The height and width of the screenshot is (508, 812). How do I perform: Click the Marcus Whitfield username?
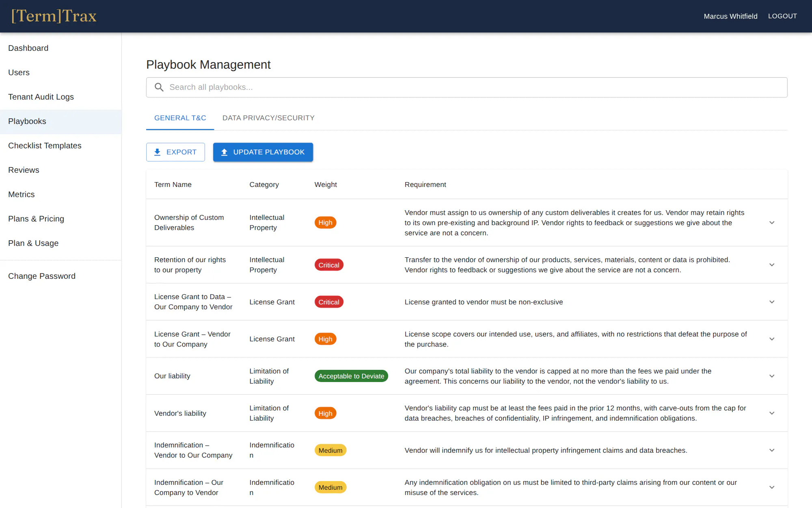730,16
